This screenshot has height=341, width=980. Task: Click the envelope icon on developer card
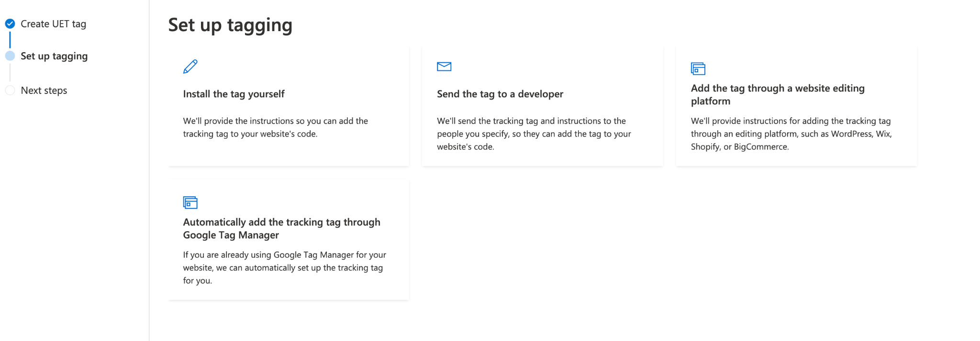click(x=444, y=67)
